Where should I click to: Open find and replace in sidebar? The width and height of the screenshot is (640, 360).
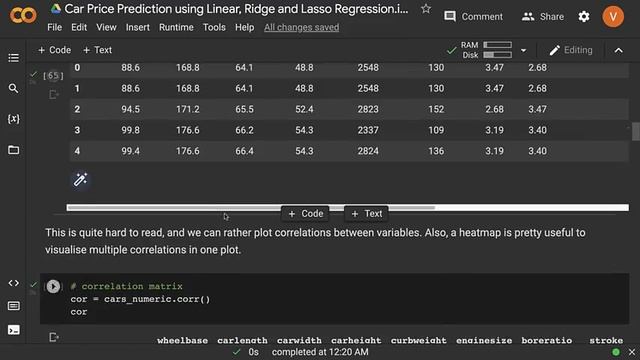click(x=13, y=88)
